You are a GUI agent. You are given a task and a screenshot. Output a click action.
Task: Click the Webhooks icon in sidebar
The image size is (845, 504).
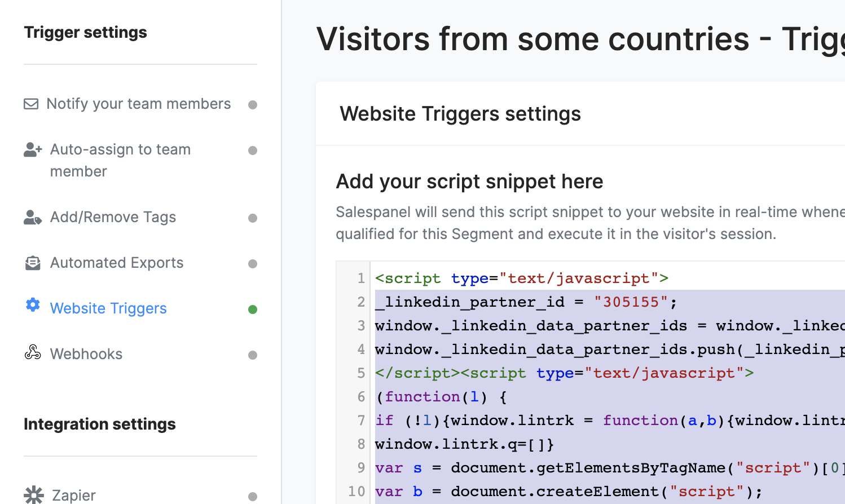click(x=33, y=352)
